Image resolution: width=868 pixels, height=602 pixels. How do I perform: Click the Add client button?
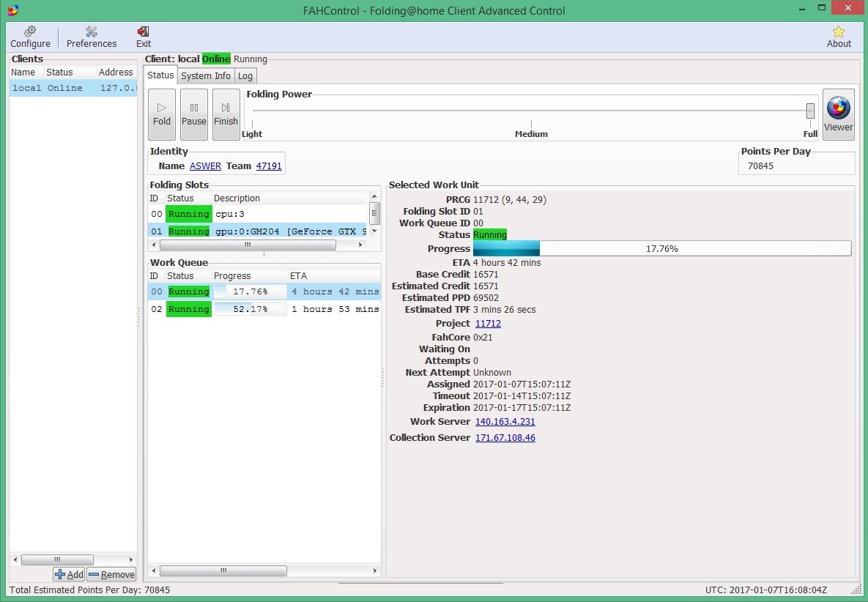[69, 574]
